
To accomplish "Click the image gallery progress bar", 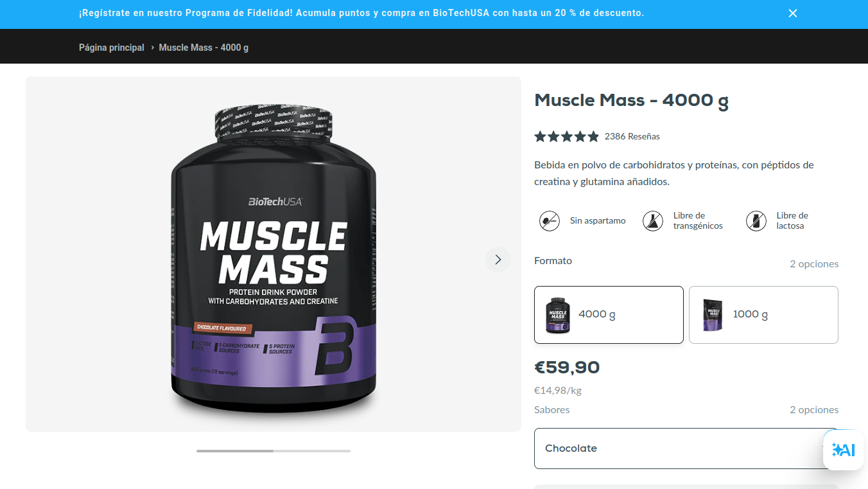I will (273, 451).
